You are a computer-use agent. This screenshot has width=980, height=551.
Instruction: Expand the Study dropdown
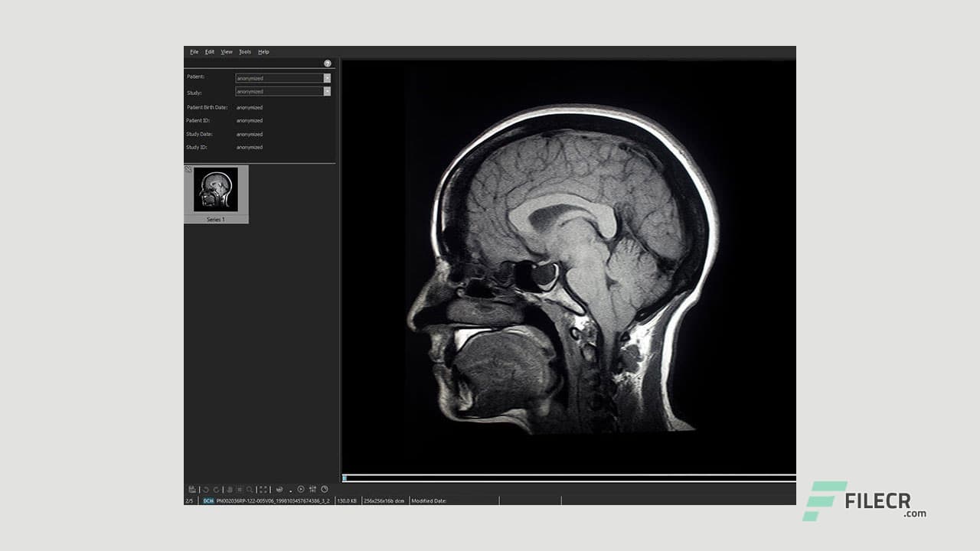tap(327, 91)
